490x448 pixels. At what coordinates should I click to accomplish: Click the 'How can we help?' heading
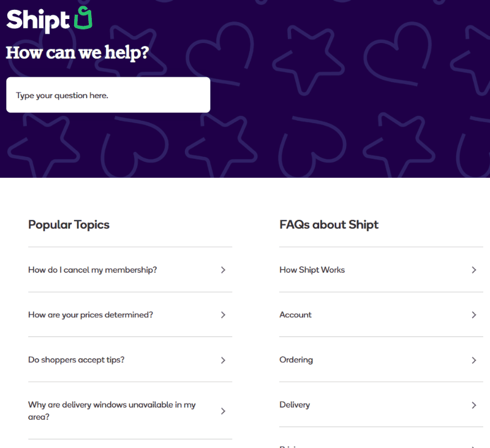(x=78, y=53)
